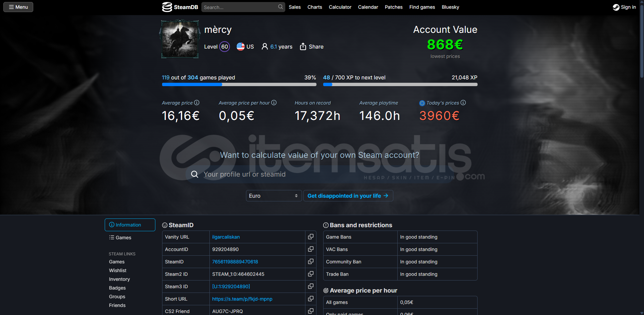
Task: Open the Patches menu item
Action: click(x=394, y=7)
